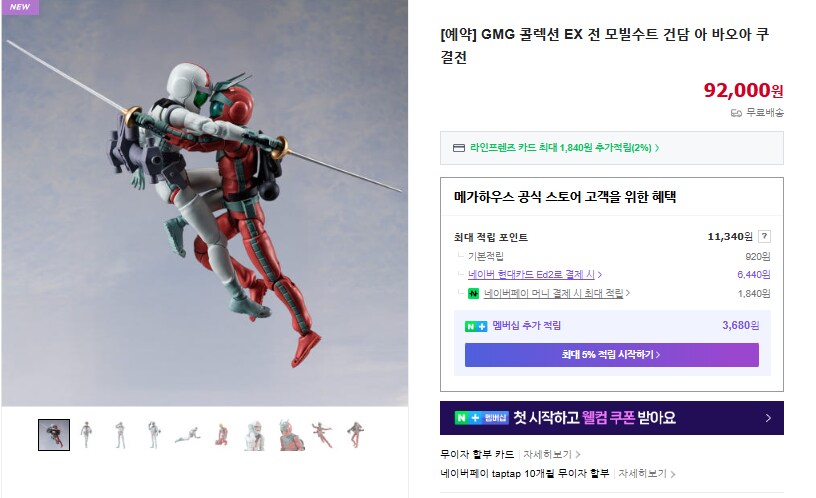Select the red figure close-up thumbnail

[289, 435]
